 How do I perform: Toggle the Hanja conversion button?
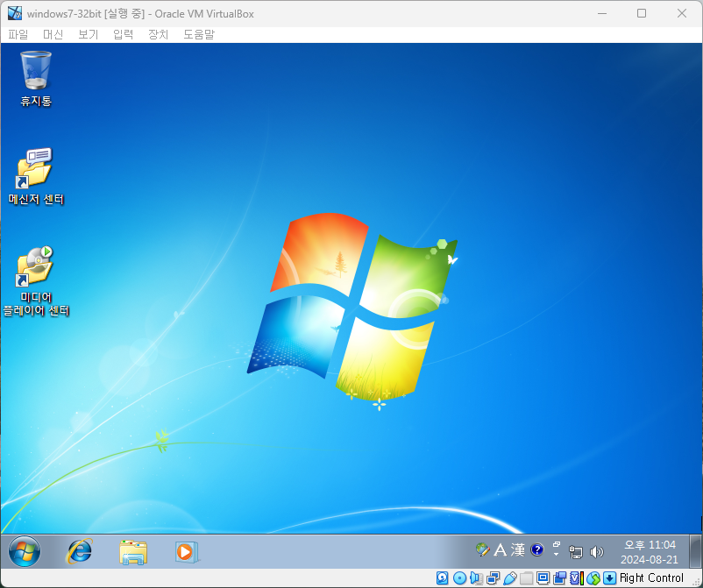[518, 550]
